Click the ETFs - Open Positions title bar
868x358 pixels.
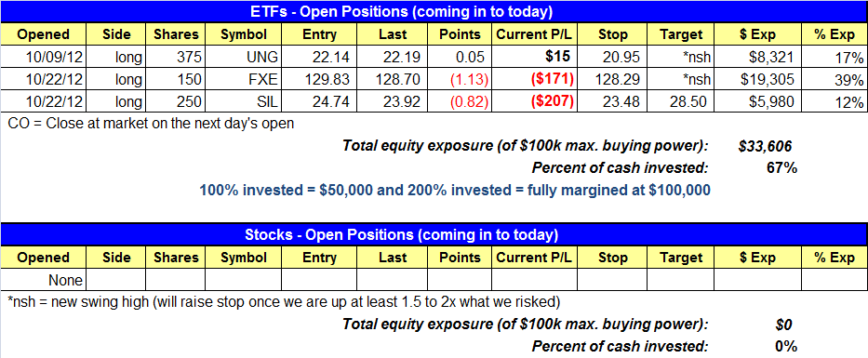tap(434, 11)
